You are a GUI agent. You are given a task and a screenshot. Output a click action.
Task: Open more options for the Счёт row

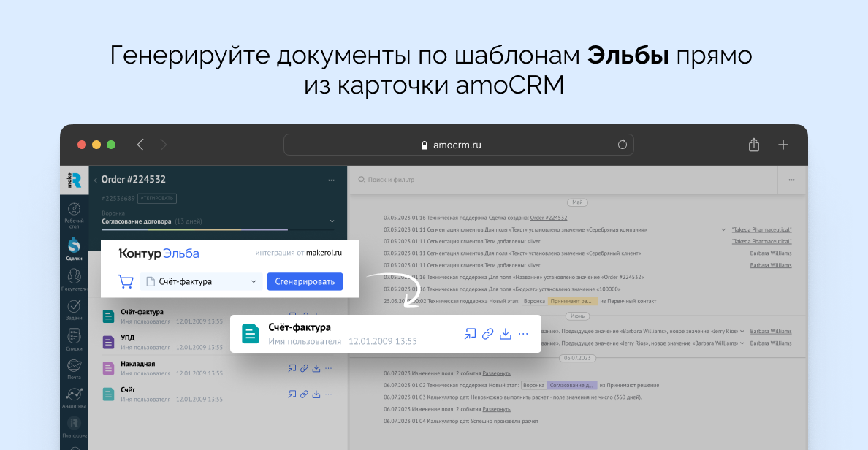[328, 394]
